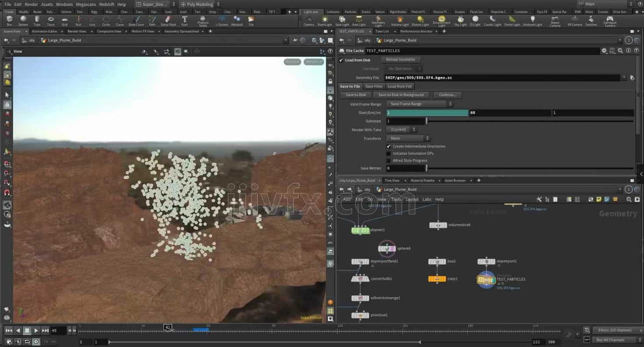Click the End frame field showing 60
Image resolution: width=644 pixels, height=347 pixels.
(510, 113)
